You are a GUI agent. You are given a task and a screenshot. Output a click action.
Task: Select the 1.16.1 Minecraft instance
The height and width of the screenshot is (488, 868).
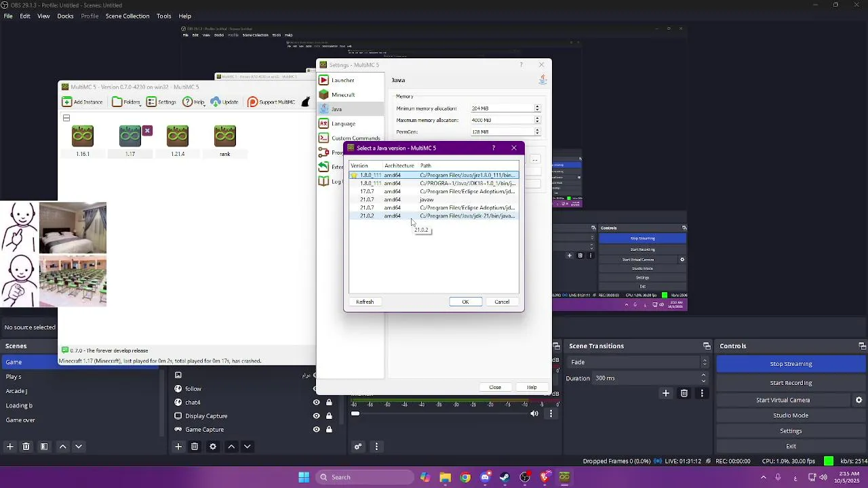pos(83,141)
